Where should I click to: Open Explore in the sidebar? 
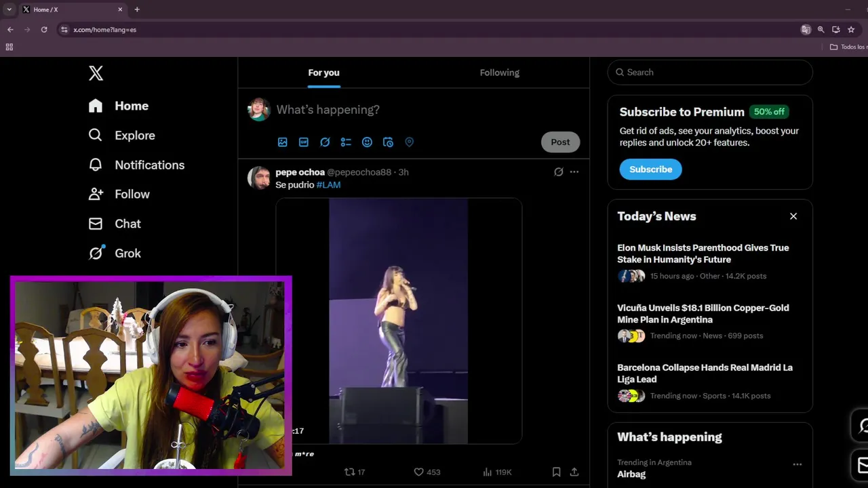[x=122, y=136]
